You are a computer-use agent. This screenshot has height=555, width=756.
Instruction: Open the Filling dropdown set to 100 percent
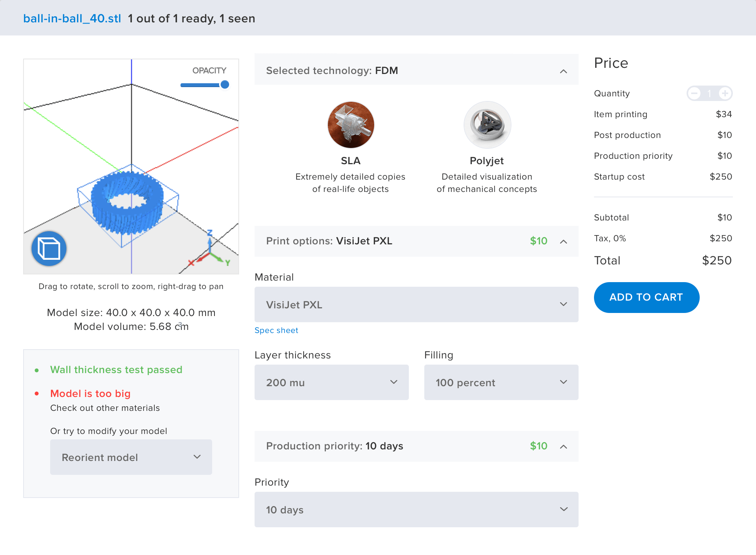pos(501,382)
